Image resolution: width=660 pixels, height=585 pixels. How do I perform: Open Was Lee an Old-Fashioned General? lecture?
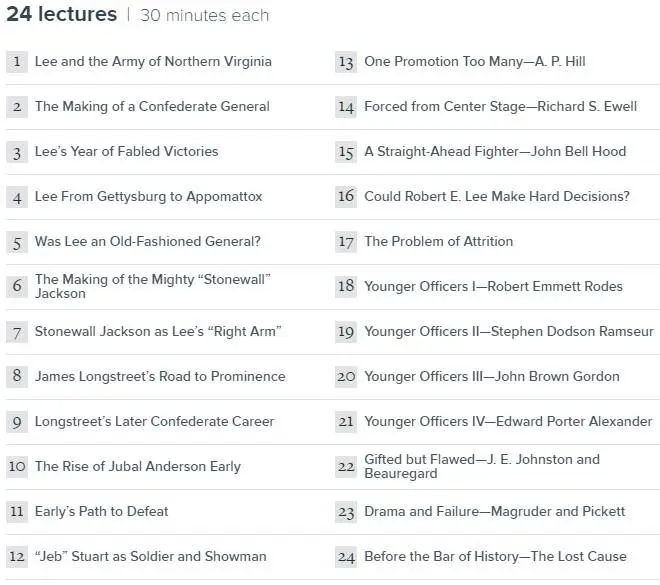(148, 241)
